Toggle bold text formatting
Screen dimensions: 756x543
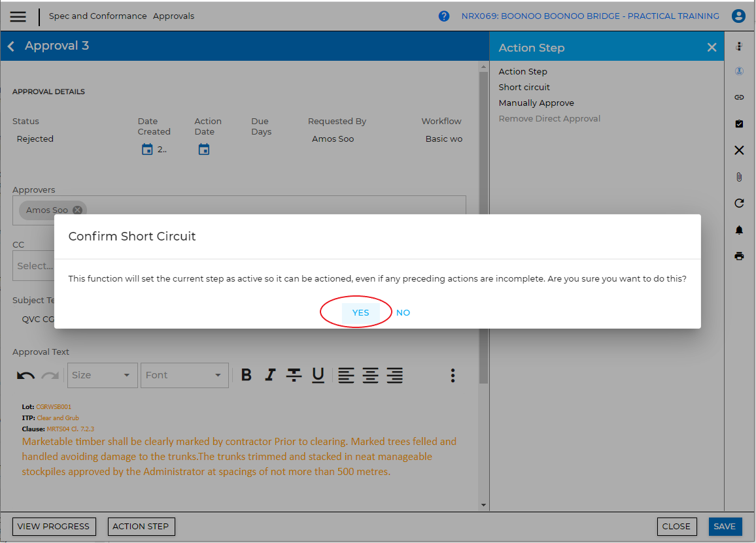[247, 375]
